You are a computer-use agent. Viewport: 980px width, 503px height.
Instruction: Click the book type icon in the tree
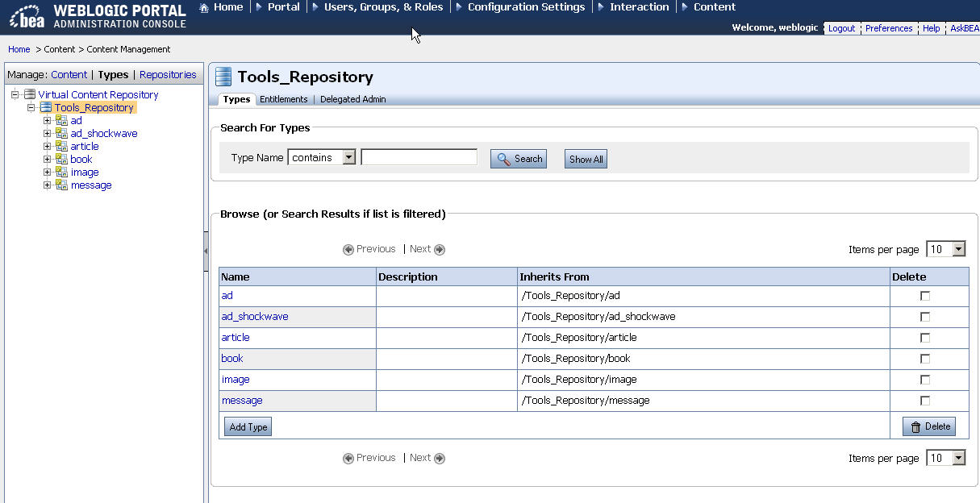(62, 159)
